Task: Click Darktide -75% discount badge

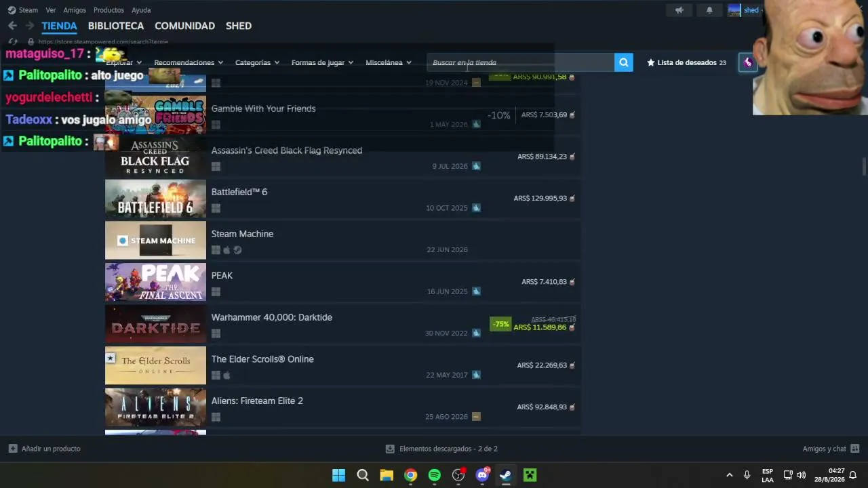Action: point(500,325)
